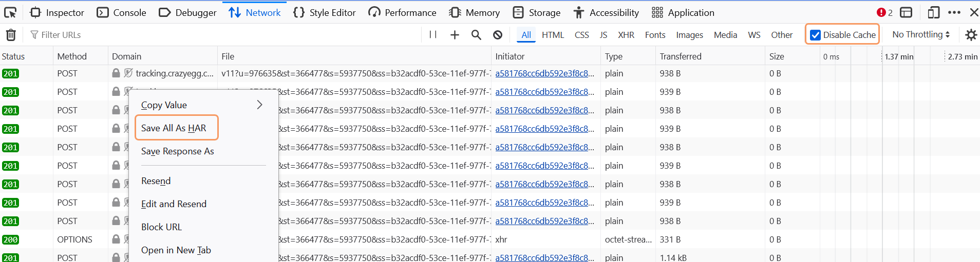Open the No Throttling dropdown
Viewport: 980px width, 262px height.
tap(921, 34)
